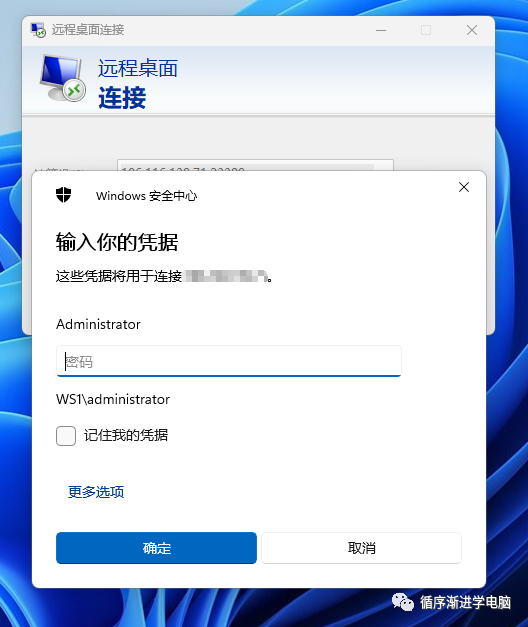Click the 记住我的凭据 label text
The image size is (528, 627).
click(x=126, y=435)
